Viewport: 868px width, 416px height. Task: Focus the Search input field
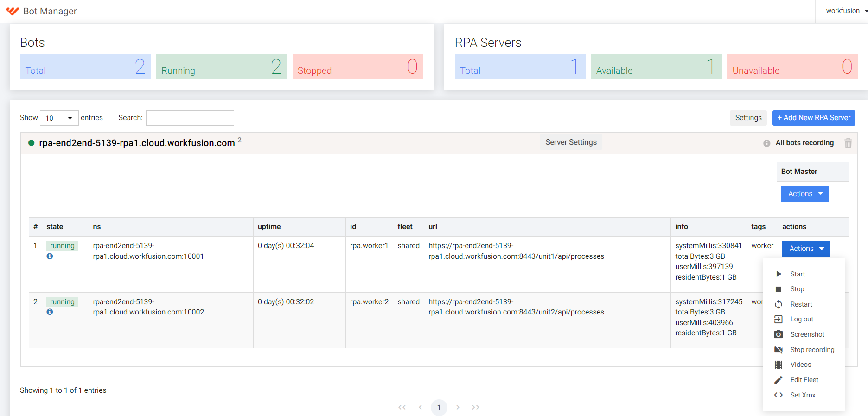190,118
